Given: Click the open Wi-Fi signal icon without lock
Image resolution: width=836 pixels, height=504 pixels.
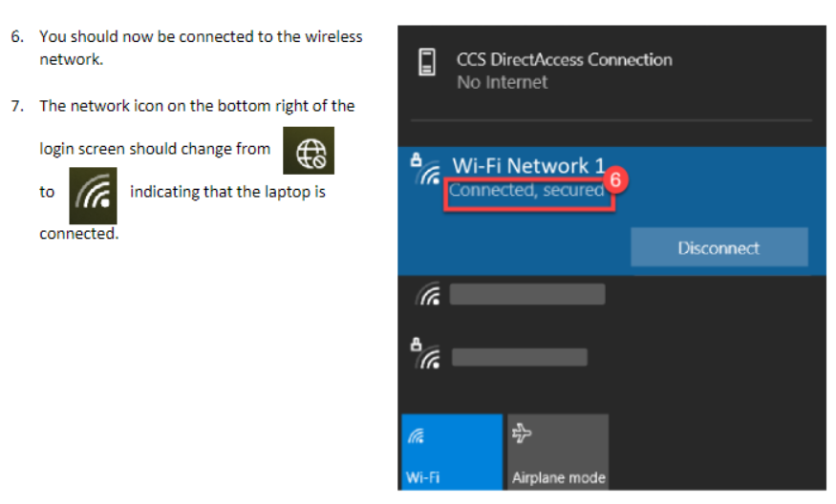Looking at the screenshot, I should (x=429, y=294).
